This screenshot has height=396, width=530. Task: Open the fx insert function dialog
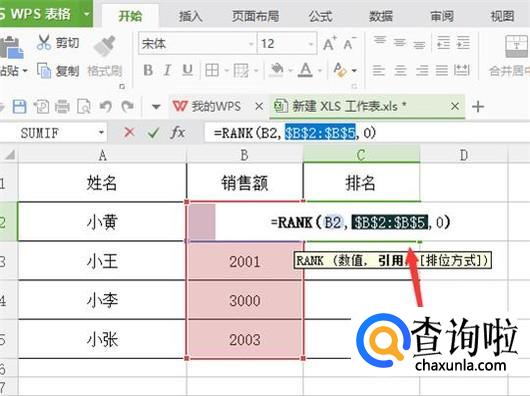tap(178, 132)
